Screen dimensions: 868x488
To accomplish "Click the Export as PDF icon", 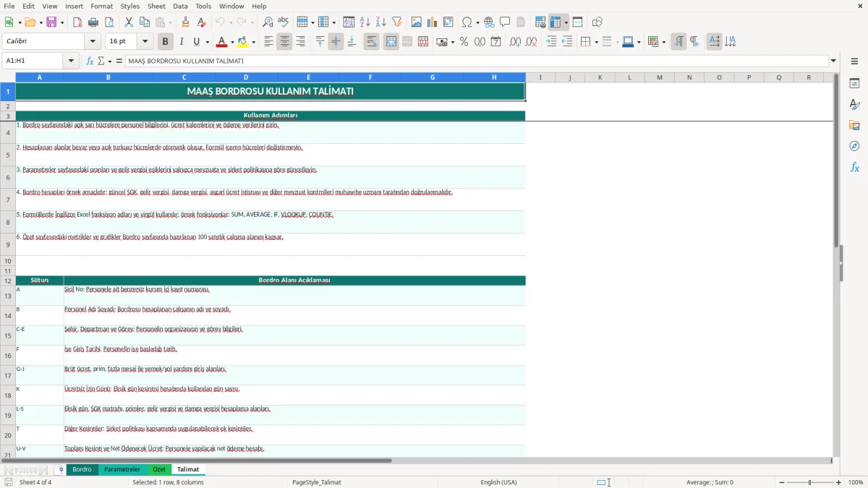I will click(77, 22).
